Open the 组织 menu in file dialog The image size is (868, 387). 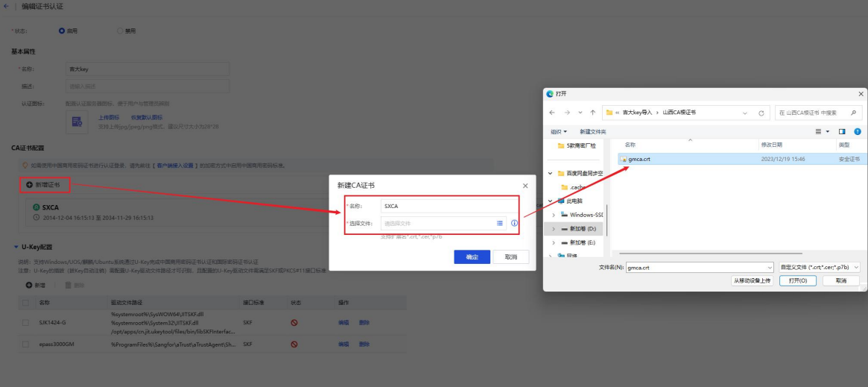[x=559, y=131]
